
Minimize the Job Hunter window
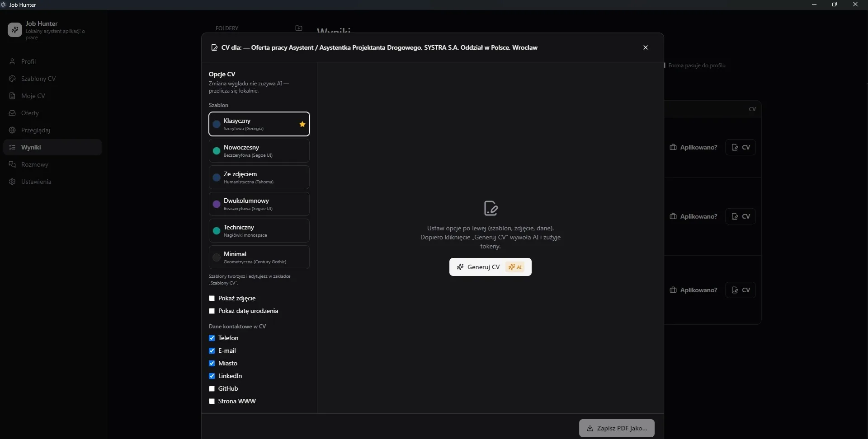814,5
